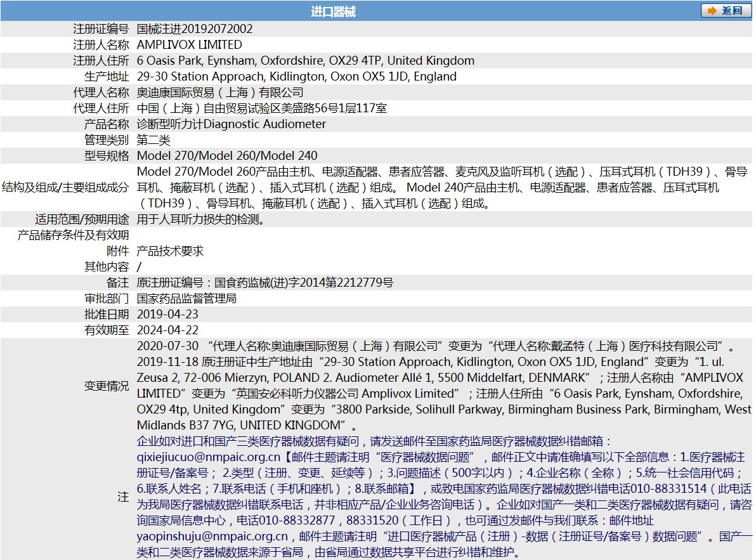Click expiry date 2024-04-22
Viewport: 756px width, 560px height.
click(168, 330)
